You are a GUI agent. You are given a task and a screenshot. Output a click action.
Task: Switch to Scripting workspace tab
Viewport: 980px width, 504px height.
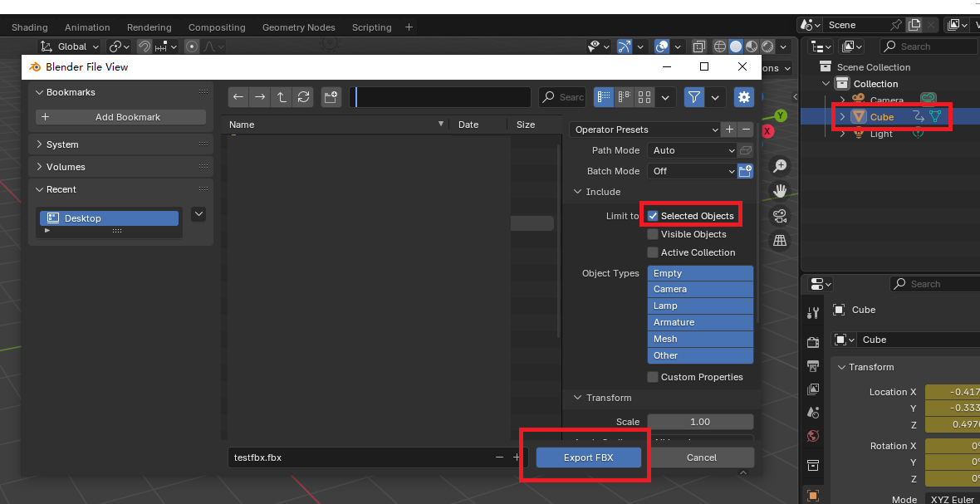click(372, 27)
